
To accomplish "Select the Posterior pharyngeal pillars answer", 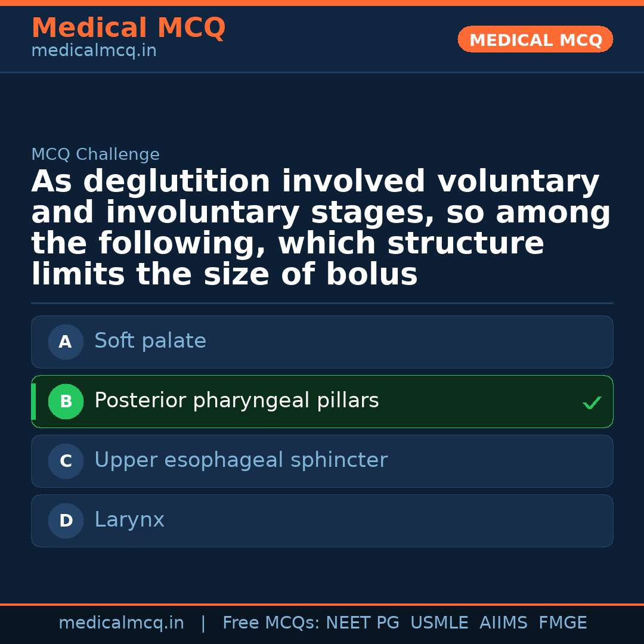I will point(236,401).
